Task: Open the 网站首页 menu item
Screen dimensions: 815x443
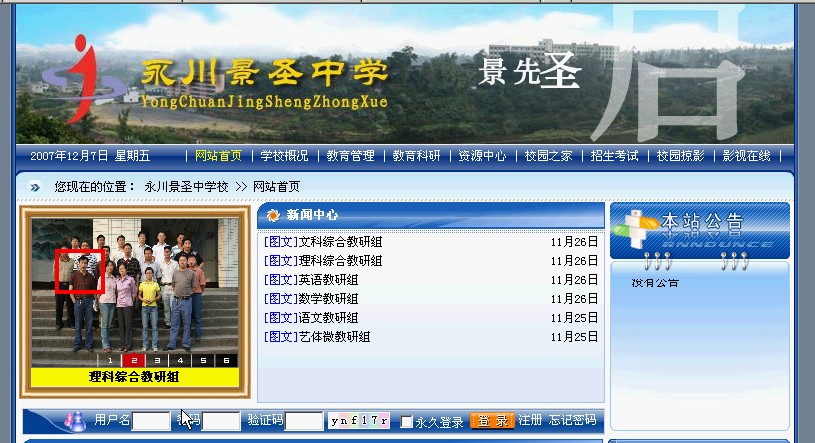Action: [x=218, y=156]
